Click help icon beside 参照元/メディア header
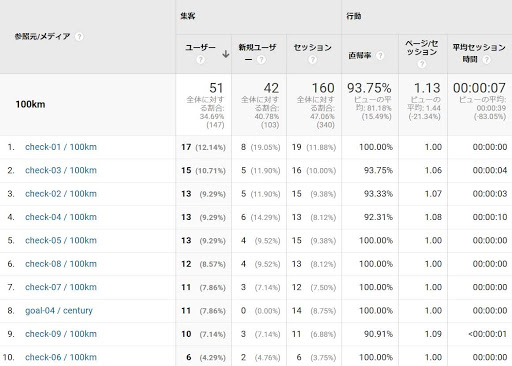The height and width of the screenshot is (366, 512). coord(79,36)
